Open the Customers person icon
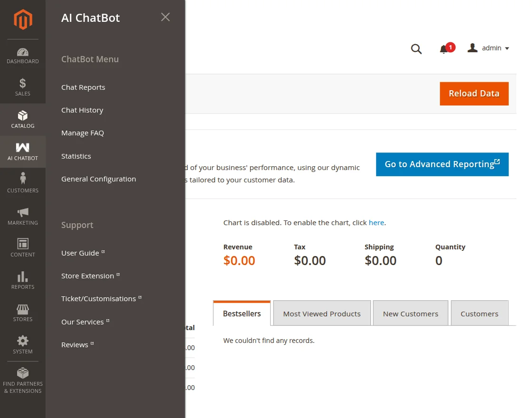532x418 pixels. (x=23, y=179)
